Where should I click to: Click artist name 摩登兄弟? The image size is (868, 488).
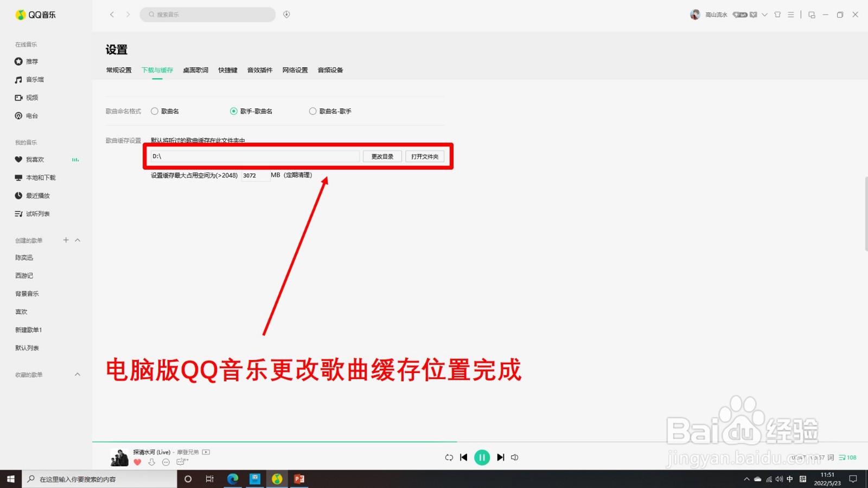click(x=188, y=452)
